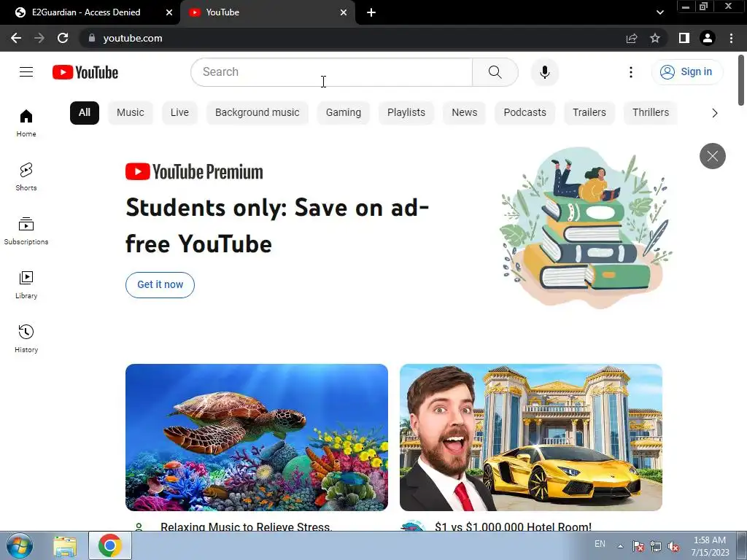Open Chrome profile avatar
The height and width of the screenshot is (560, 747).
point(708,38)
